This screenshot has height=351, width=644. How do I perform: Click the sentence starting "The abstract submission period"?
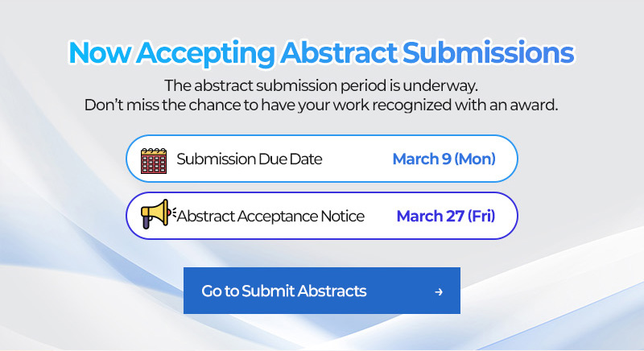321,85
